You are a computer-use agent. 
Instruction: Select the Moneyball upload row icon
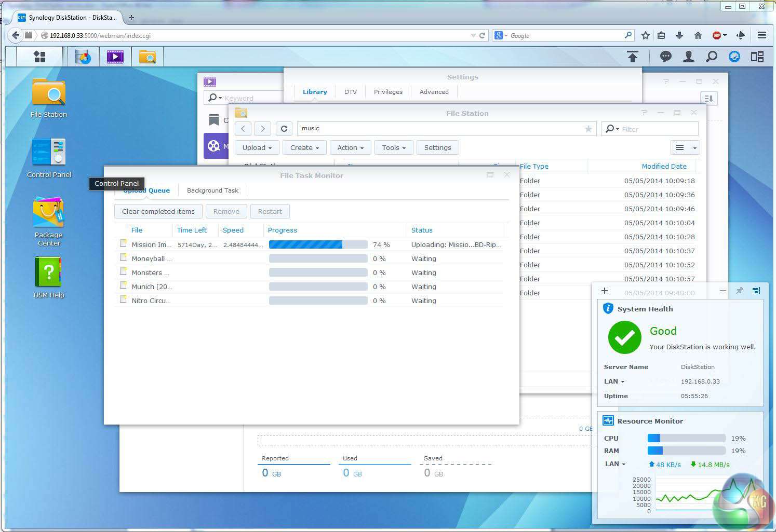[x=123, y=257]
